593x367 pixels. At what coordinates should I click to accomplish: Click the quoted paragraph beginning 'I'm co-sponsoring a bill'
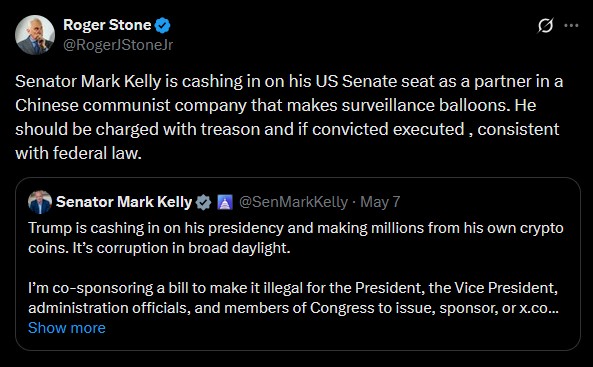point(293,298)
